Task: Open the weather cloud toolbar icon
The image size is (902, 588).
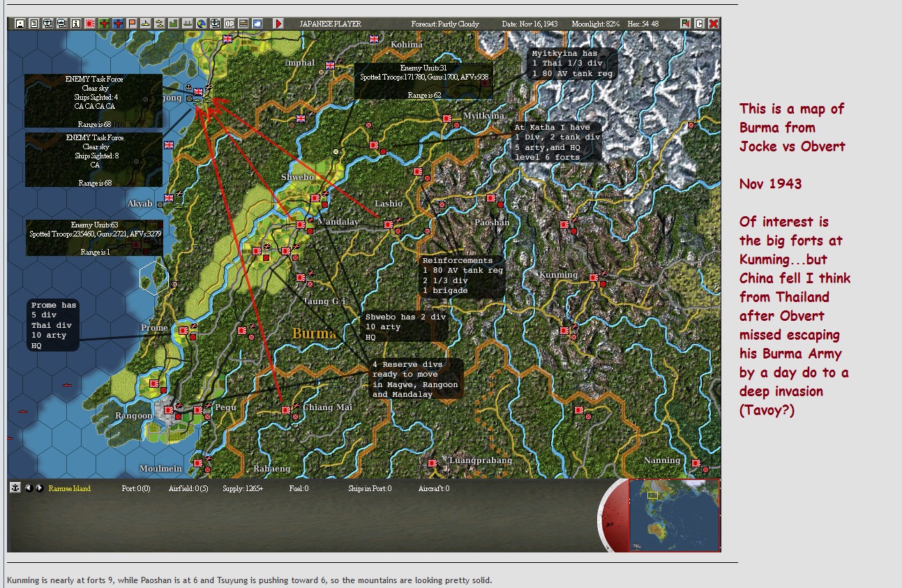Action: pos(257,24)
